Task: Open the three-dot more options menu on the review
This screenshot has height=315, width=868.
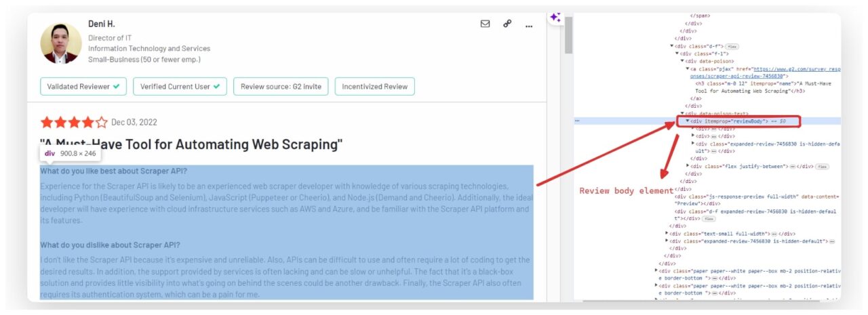Action: pos(529,26)
